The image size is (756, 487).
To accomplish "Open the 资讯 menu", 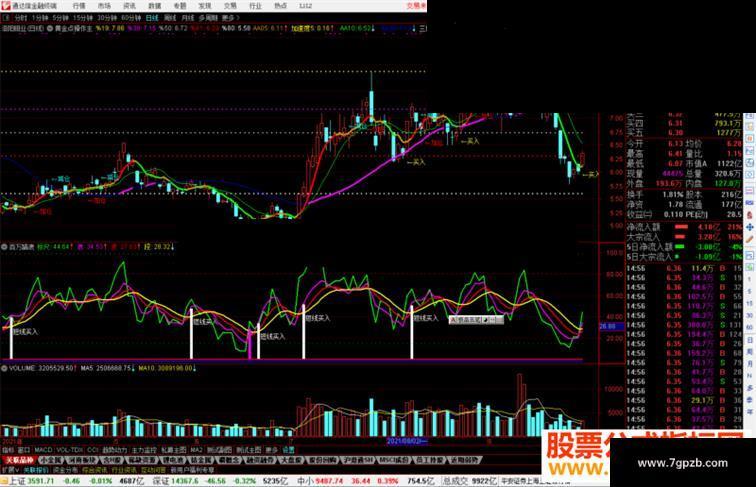I will coord(129,6).
